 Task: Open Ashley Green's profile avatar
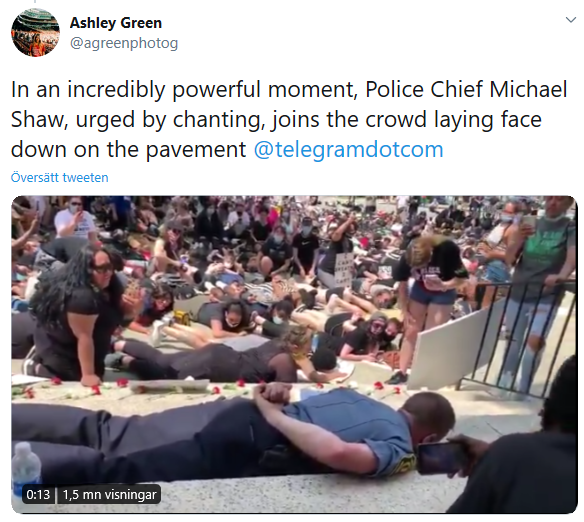tap(35, 32)
